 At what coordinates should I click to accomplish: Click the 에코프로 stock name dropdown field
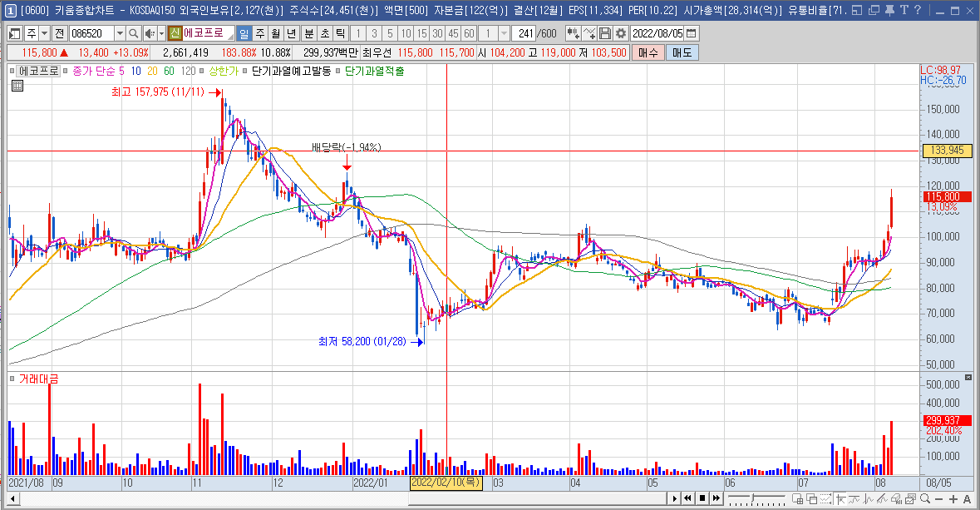click(208, 34)
